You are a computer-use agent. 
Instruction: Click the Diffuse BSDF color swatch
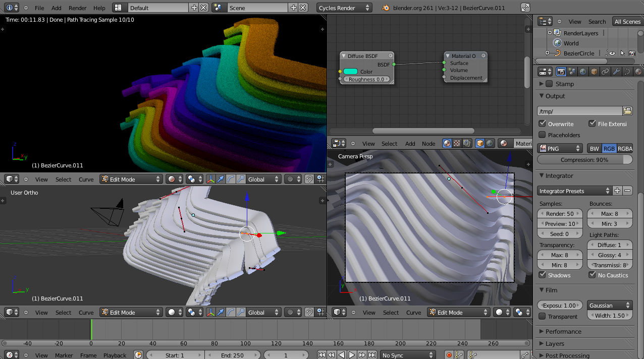350,72
